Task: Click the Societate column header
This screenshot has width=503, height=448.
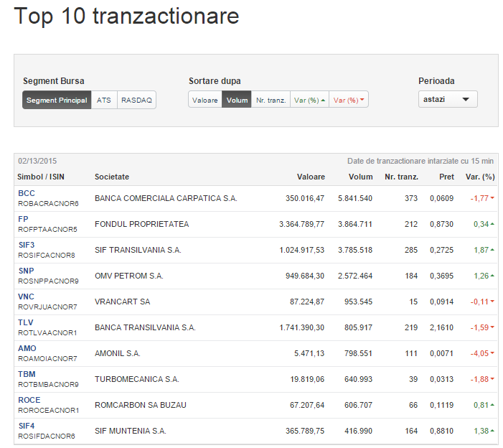Action: 112,177
